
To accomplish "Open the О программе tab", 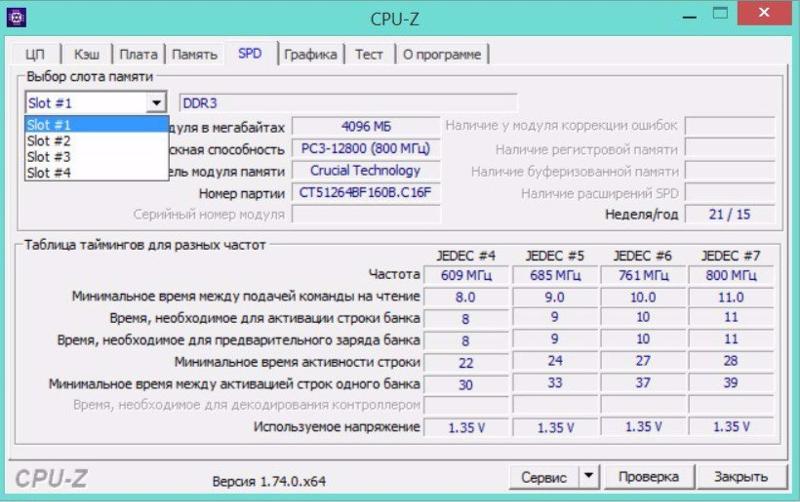I will [442, 54].
